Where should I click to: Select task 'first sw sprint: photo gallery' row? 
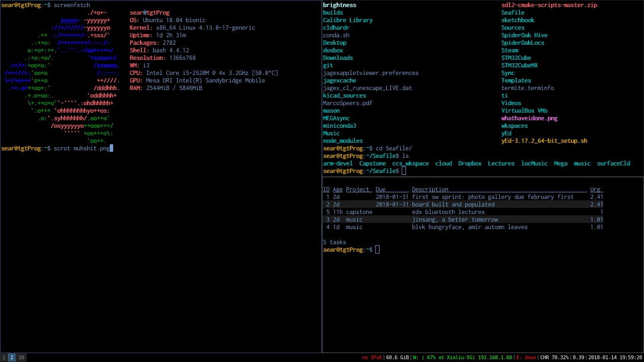463,197
